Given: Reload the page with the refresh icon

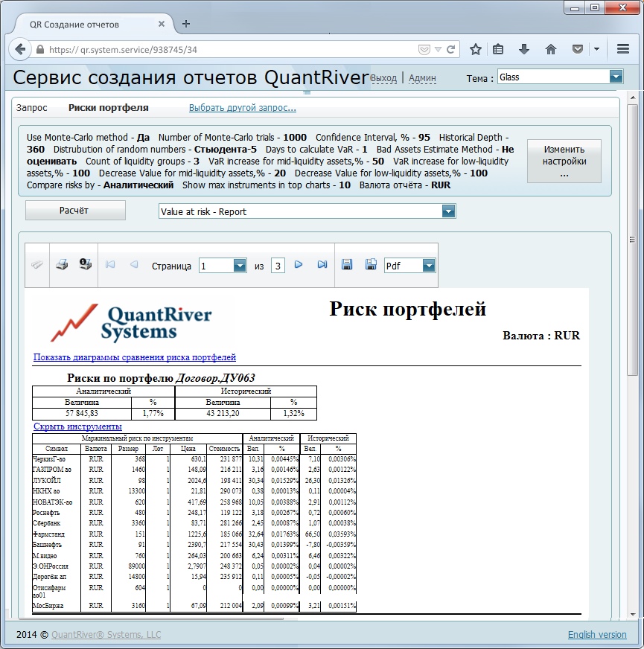Looking at the screenshot, I should (x=451, y=50).
